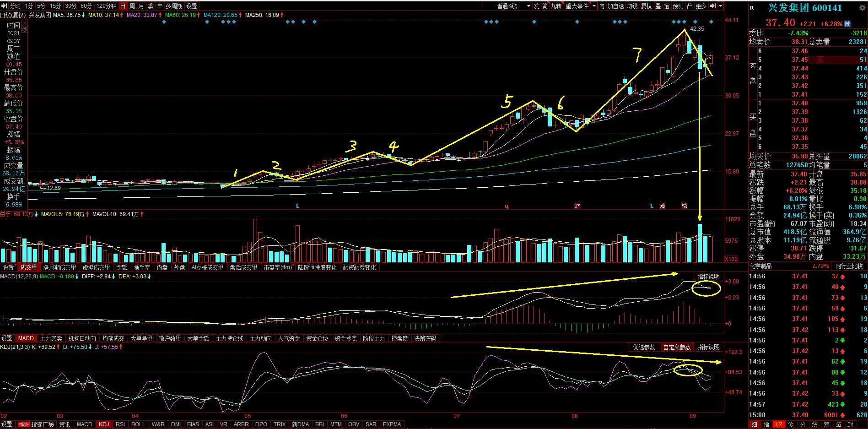Click the R marker beside stock title
868x429 pixels.
(x=752, y=8)
